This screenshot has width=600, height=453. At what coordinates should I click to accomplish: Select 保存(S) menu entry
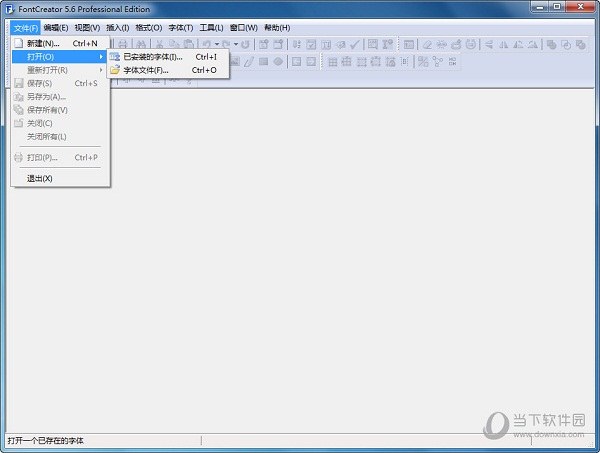click(60, 83)
